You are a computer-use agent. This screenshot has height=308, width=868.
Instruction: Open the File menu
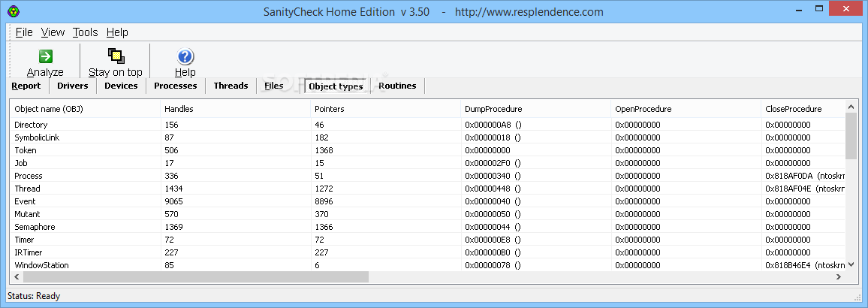pyautogui.click(x=24, y=32)
